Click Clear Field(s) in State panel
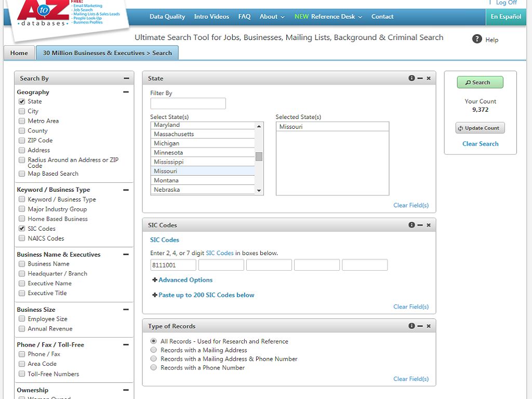The width and height of the screenshot is (532, 399). (x=411, y=205)
